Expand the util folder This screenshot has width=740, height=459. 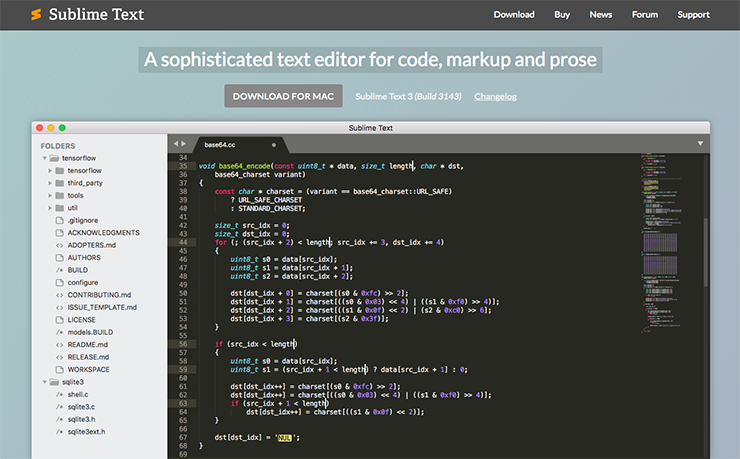(x=50, y=208)
